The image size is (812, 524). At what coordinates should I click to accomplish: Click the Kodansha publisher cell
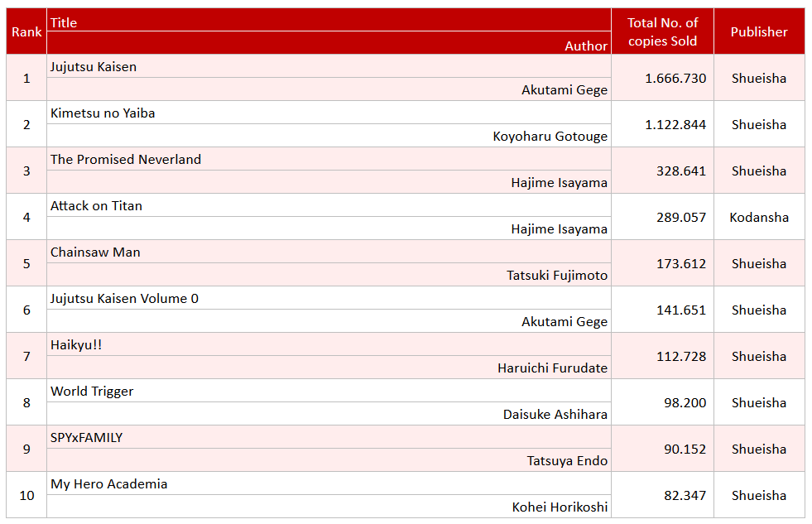[x=759, y=216]
